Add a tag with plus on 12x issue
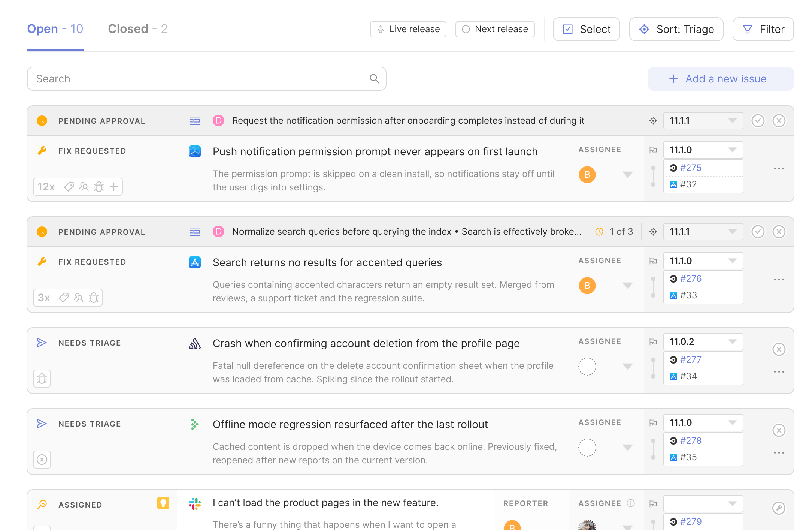 [x=114, y=186]
